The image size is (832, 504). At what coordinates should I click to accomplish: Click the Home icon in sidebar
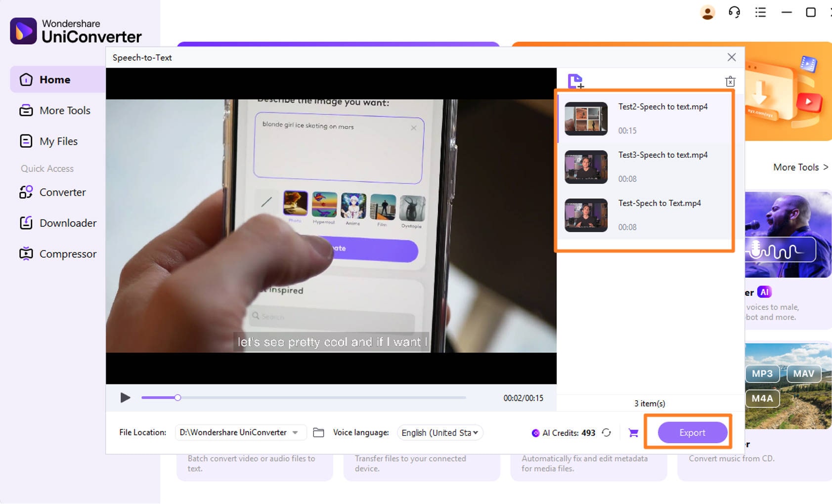pyautogui.click(x=26, y=80)
